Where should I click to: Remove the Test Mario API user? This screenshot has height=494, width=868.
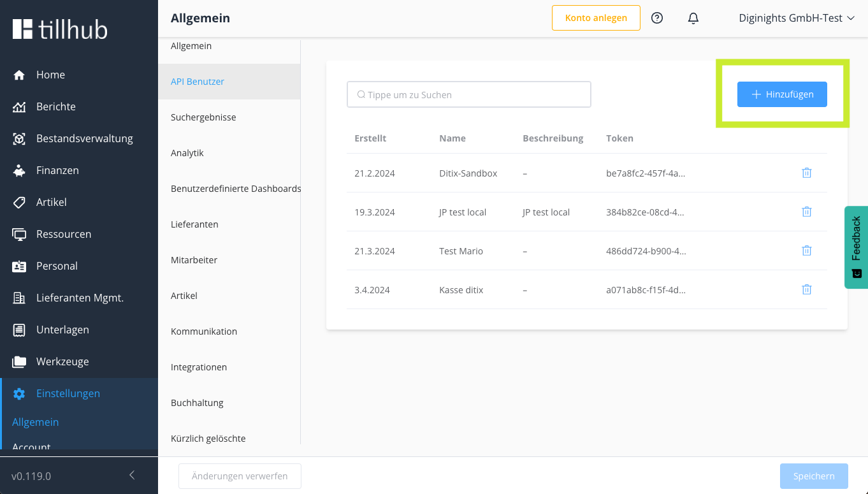806,251
